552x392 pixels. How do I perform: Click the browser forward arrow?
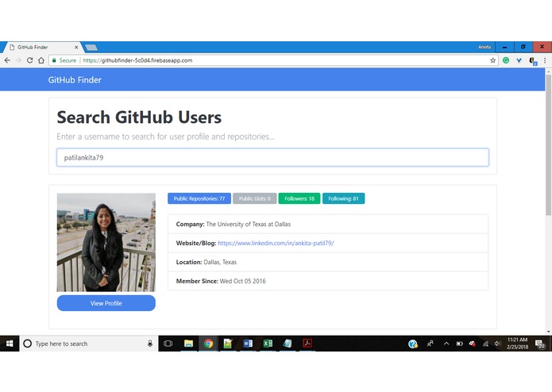[x=18, y=60]
